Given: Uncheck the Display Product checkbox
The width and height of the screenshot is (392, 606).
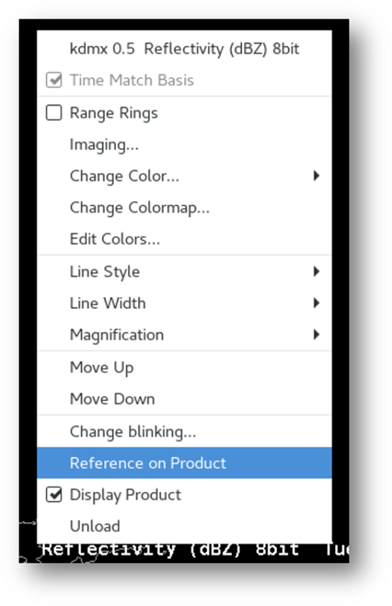Looking at the screenshot, I should tap(54, 494).
